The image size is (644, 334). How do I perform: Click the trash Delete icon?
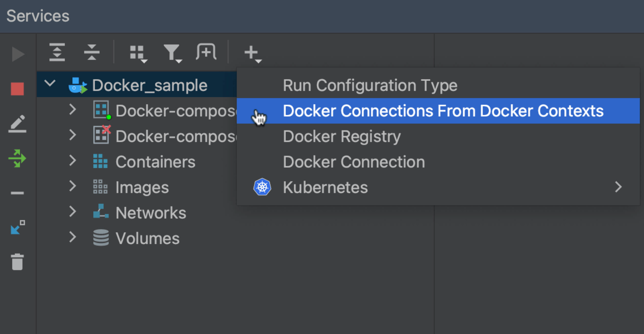(17, 262)
